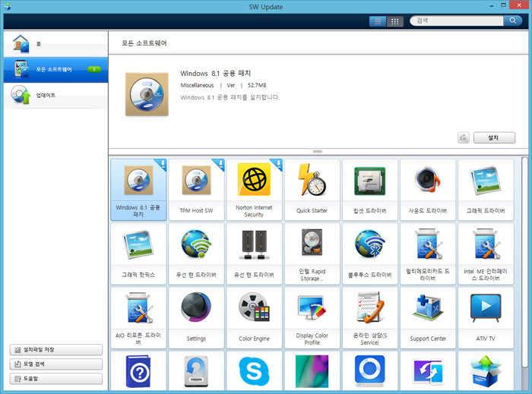
Task: Select the 유선 랜 드라이버 server icon
Action: 254,244
